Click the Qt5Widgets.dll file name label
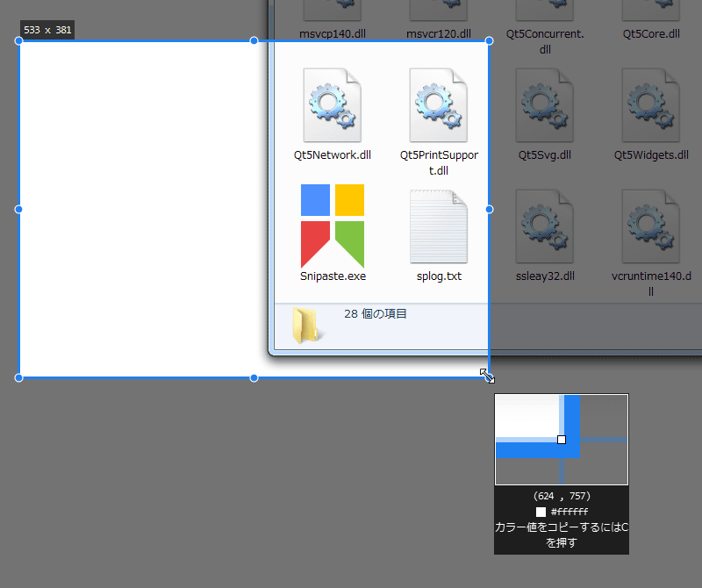The height and width of the screenshot is (588, 702). [651, 155]
